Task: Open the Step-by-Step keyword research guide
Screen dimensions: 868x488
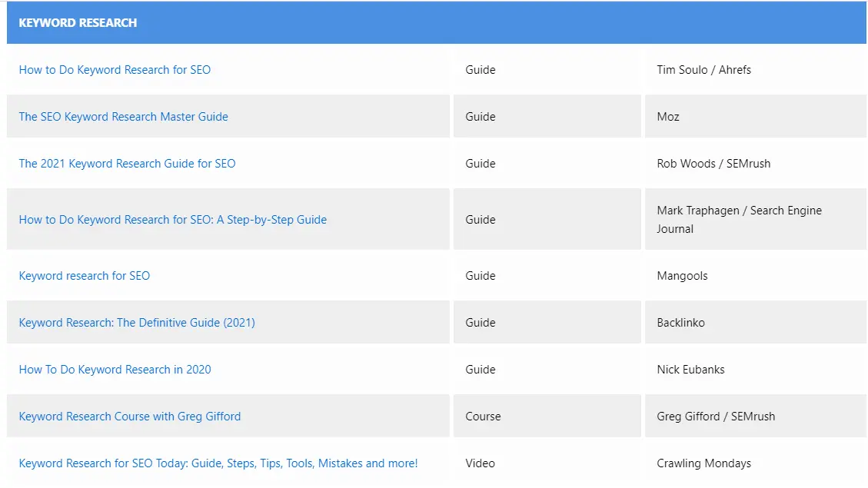Action: click(x=173, y=220)
